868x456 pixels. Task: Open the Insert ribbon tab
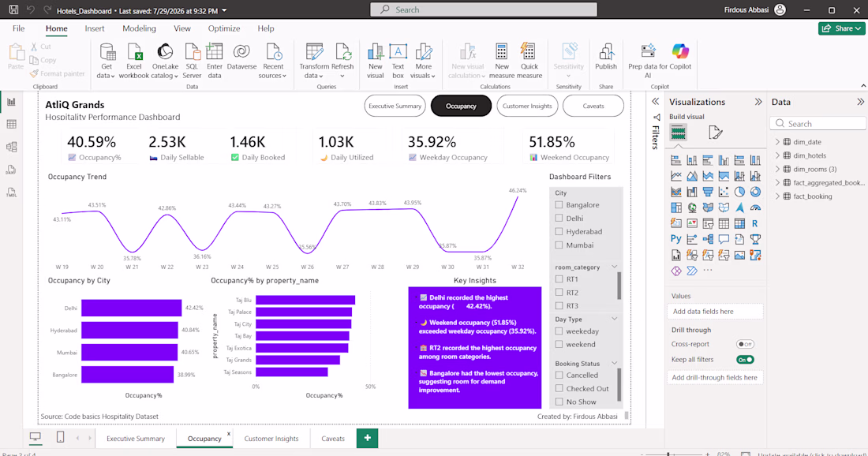click(x=95, y=28)
